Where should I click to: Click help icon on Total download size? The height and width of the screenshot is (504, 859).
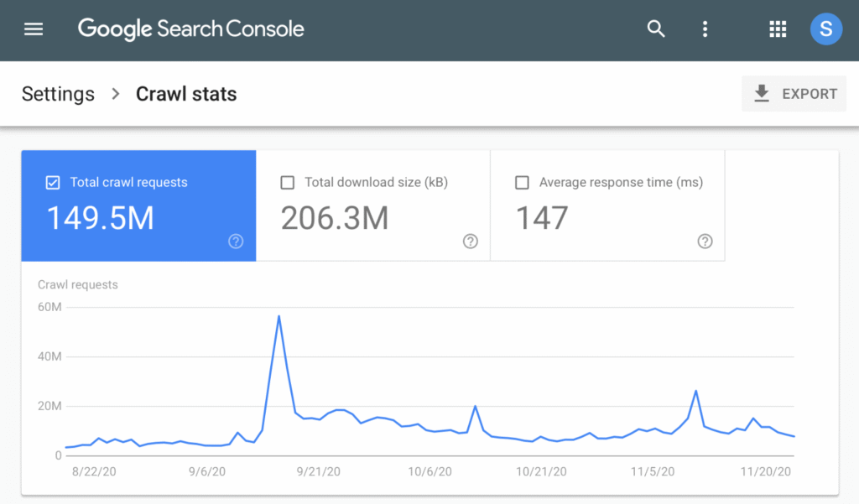471,242
